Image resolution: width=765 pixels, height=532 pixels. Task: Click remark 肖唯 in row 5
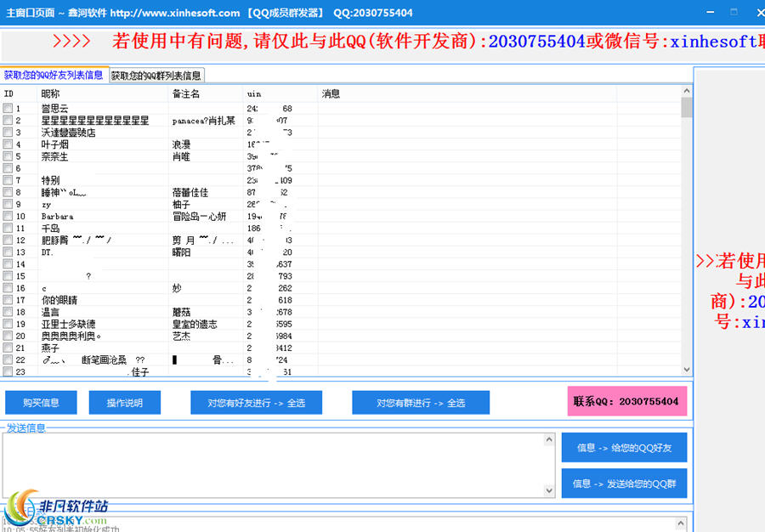[x=181, y=156]
